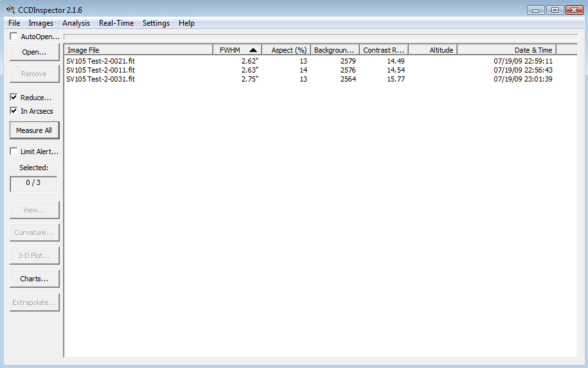Click the Curvature... button
This screenshot has width=588, height=368.
tap(35, 232)
